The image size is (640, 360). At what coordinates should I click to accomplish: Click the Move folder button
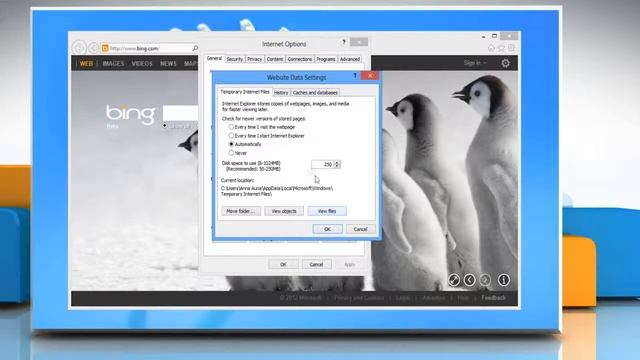coord(241,211)
